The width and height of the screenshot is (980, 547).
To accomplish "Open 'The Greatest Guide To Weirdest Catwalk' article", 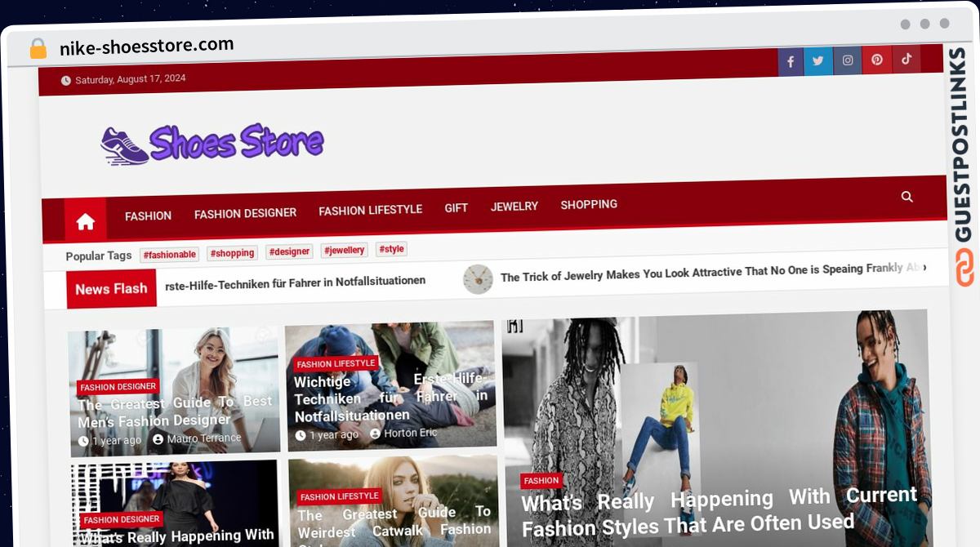I will pos(394,526).
